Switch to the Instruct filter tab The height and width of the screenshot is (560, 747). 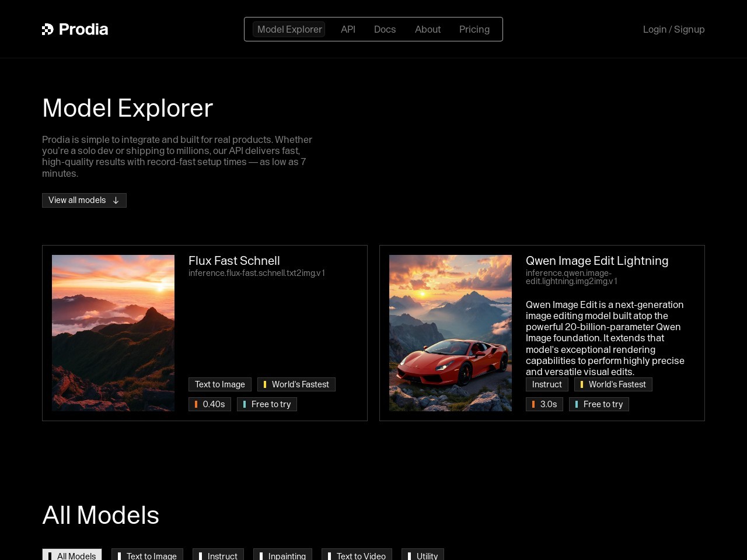click(x=218, y=555)
